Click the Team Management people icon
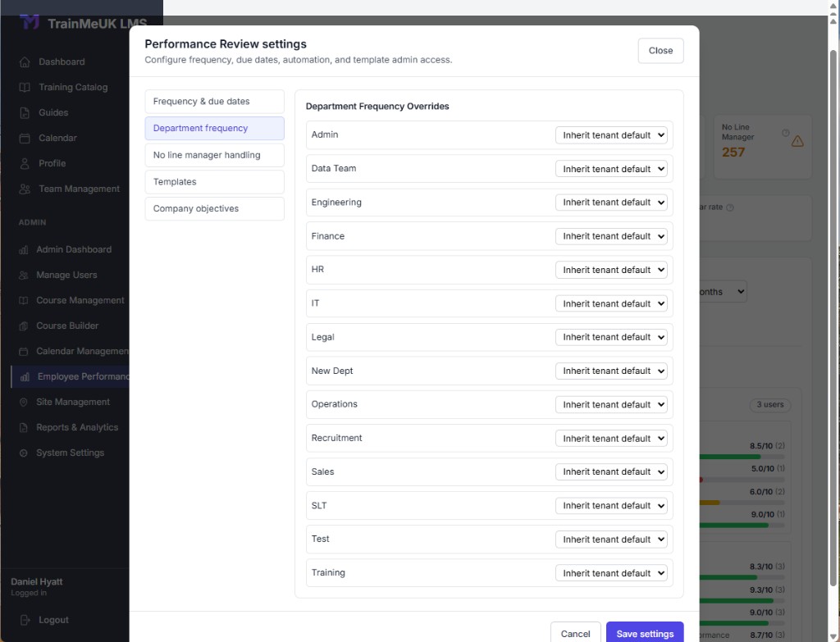 click(x=25, y=189)
